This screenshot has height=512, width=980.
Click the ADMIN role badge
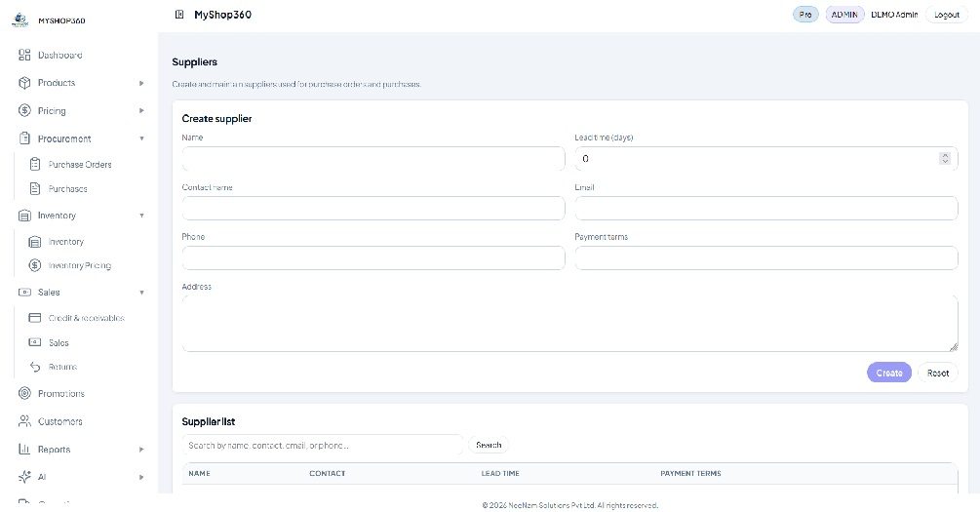pos(844,15)
